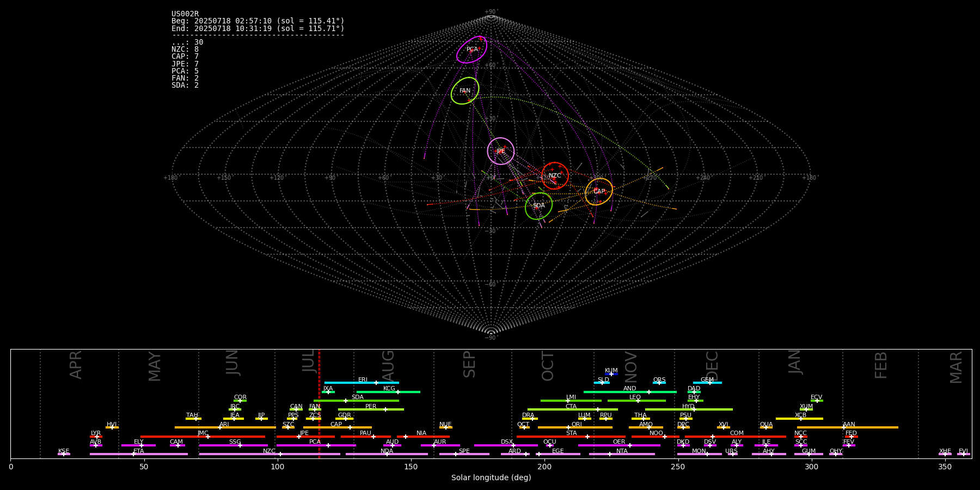Click the DRA shower label in timeline
This screenshot has height=490, width=980.
528,415
